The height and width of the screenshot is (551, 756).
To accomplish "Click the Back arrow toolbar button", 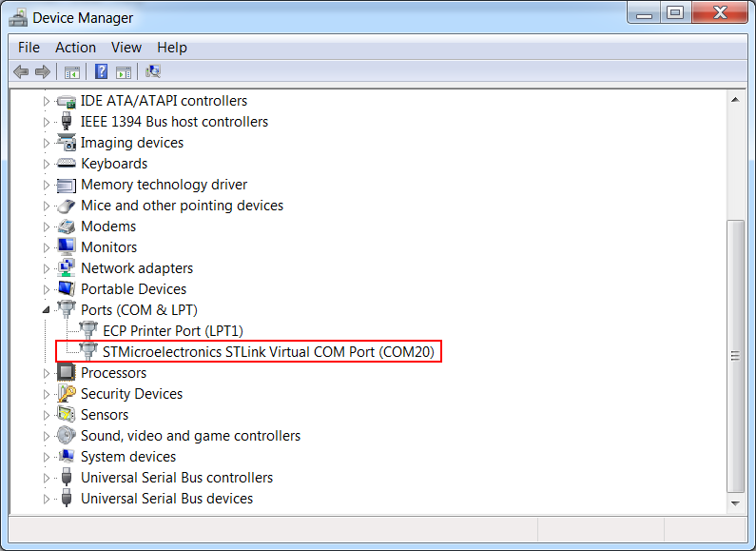I will (x=21, y=71).
